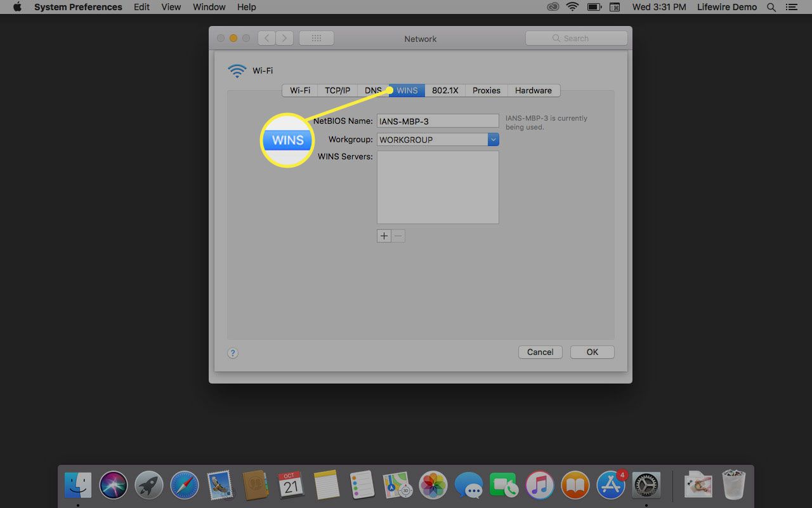Switch to the TCP/IP tab
The height and width of the screenshot is (508, 812).
tap(337, 90)
